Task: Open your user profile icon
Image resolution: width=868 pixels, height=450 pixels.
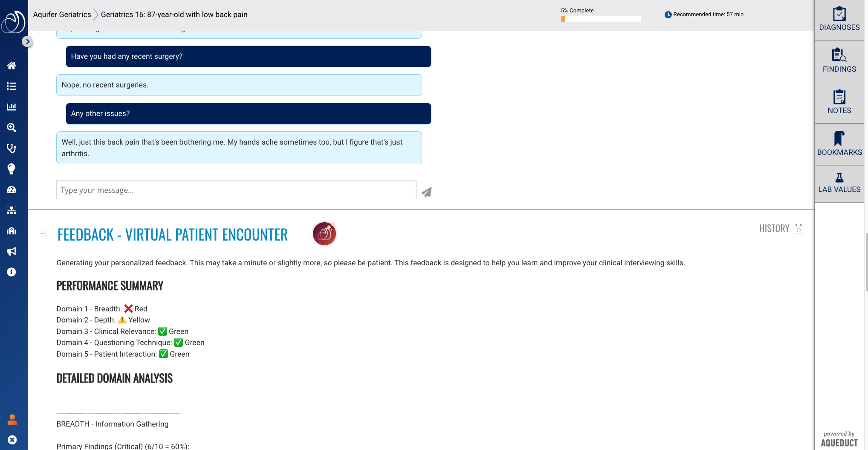Action: click(x=12, y=420)
